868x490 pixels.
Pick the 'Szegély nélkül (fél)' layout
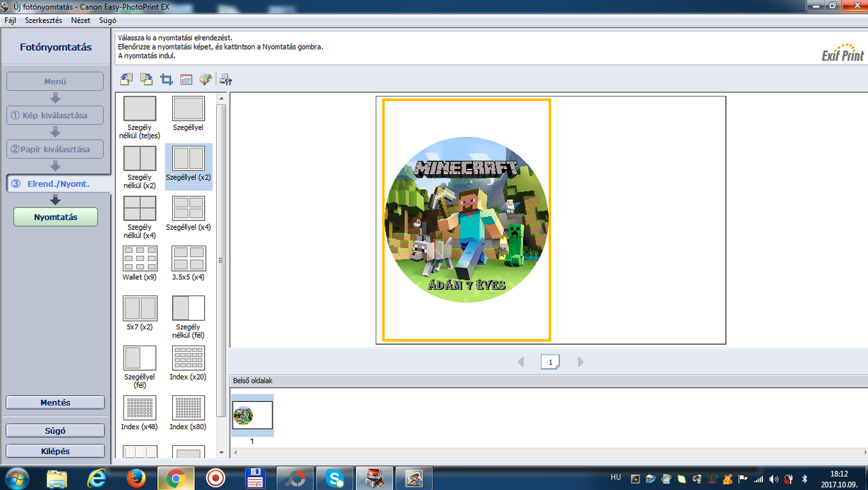[189, 317]
